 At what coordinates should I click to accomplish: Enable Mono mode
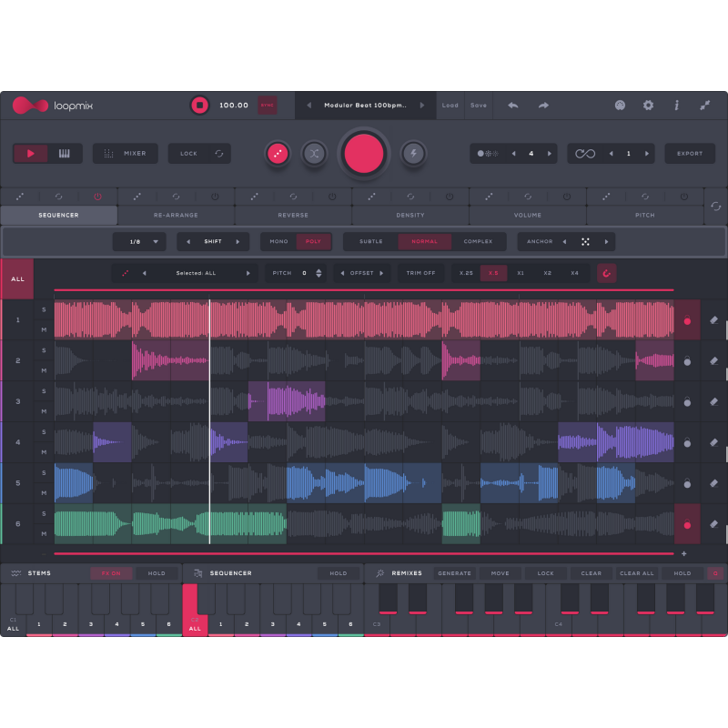click(x=279, y=242)
